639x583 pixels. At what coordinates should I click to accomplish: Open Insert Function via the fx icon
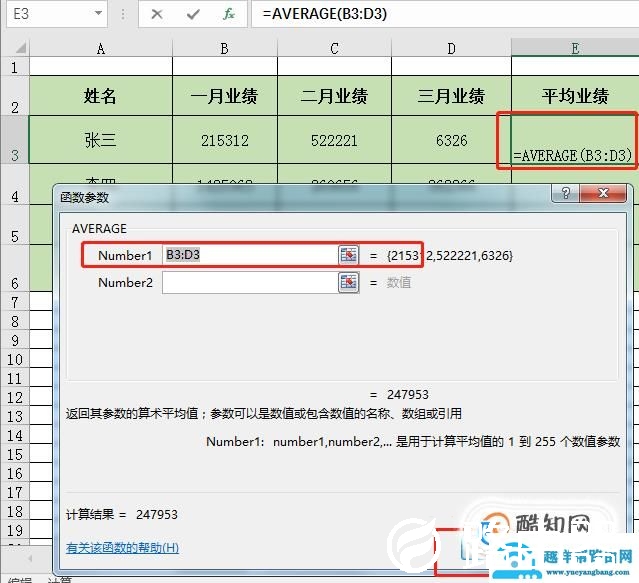point(229,14)
